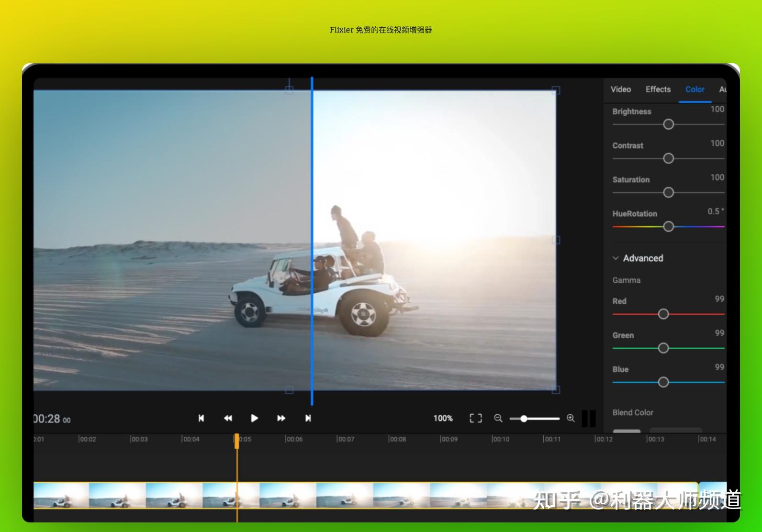762x532 pixels.
Task: Click the bottom-right resize handle of the video
Action: (x=556, y=390)
